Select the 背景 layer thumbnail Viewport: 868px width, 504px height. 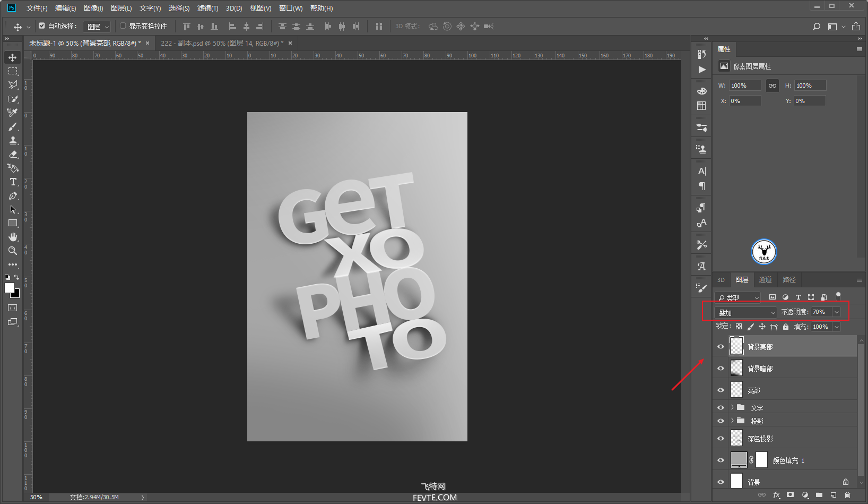(736, 482)
